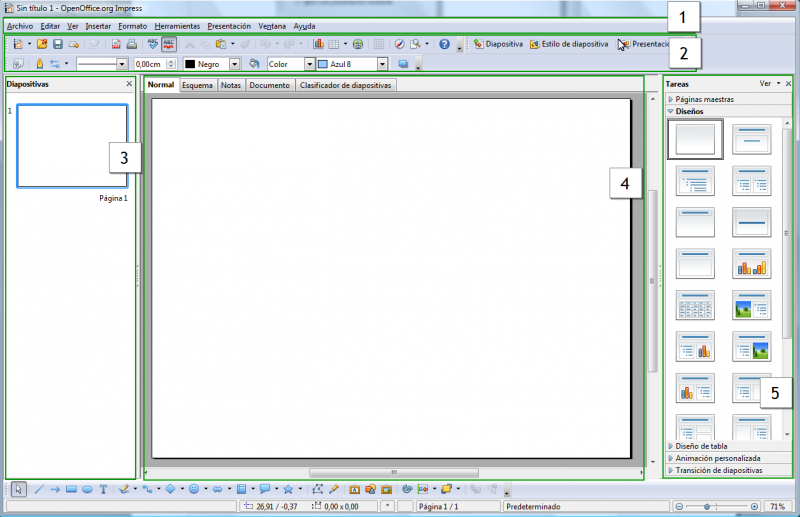Click the Paste clipboard icon

click(221, 44)
